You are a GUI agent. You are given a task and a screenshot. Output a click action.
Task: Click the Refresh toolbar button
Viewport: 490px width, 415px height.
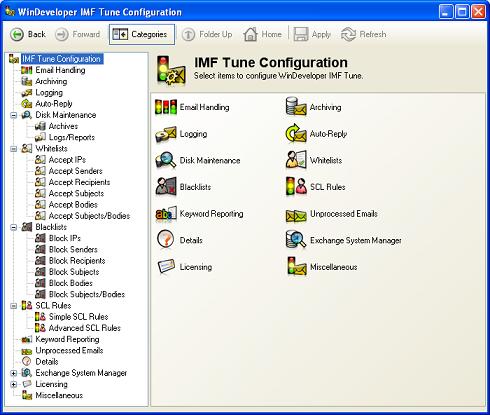coord(363,34)
